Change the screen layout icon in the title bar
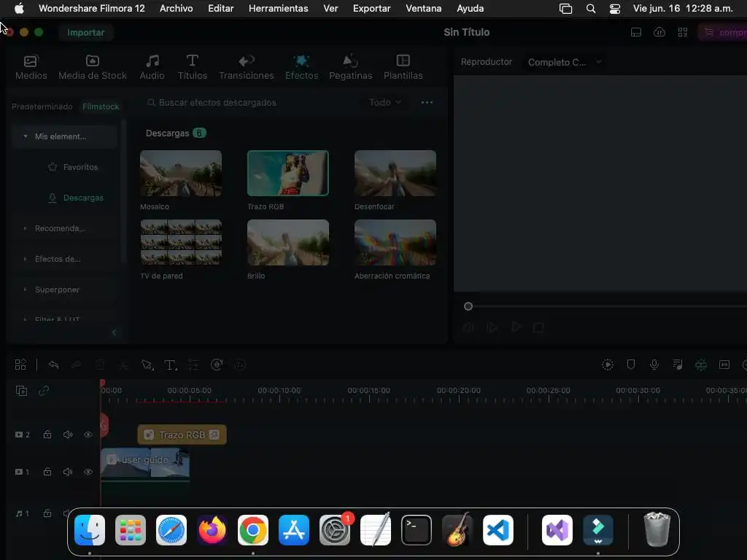This screenshot has height=560, width=747. [636, 32]
